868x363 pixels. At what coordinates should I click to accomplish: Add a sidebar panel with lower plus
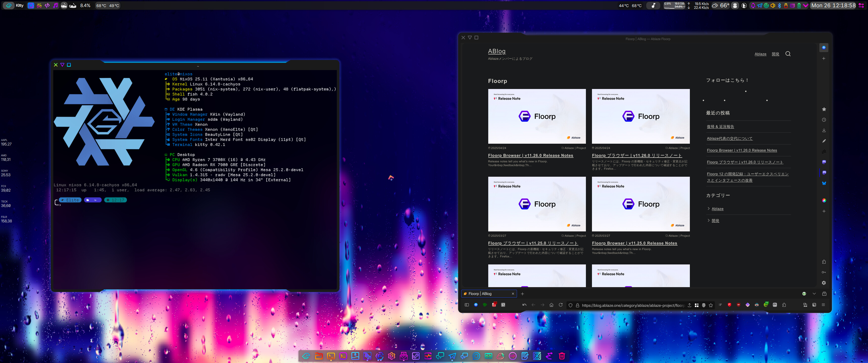(x=824, y=211)
